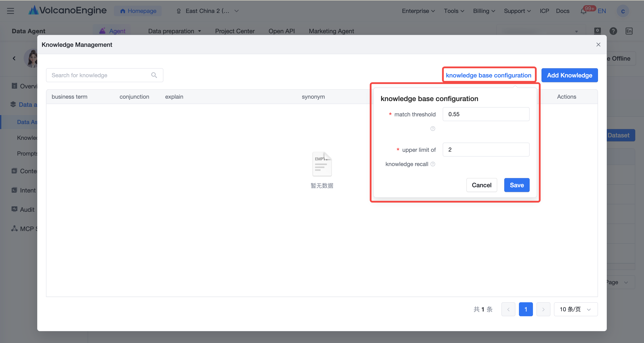Screen dimensions: 644x343
Task: Open the Open API tab
Action: (x=281, y=31)
